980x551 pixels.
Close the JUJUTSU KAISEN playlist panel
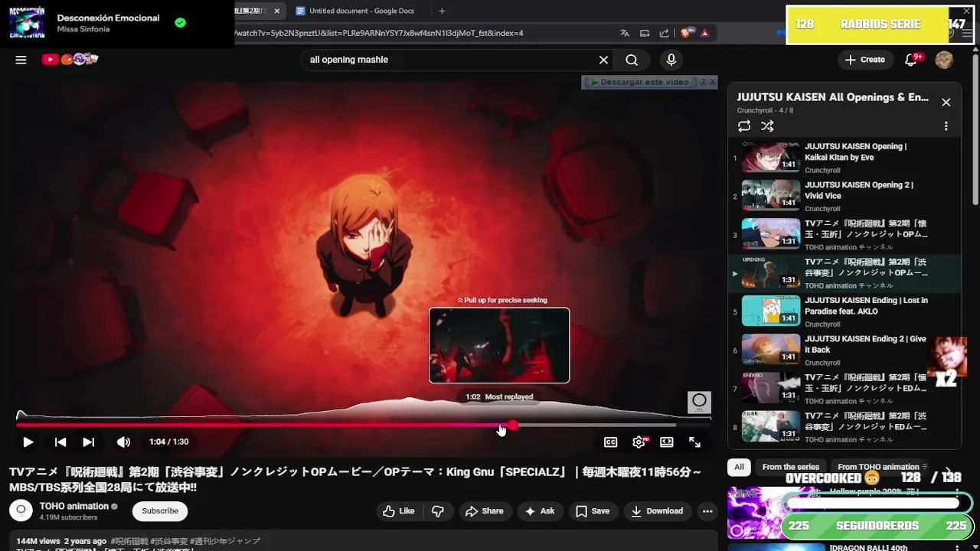click(946, 102)
